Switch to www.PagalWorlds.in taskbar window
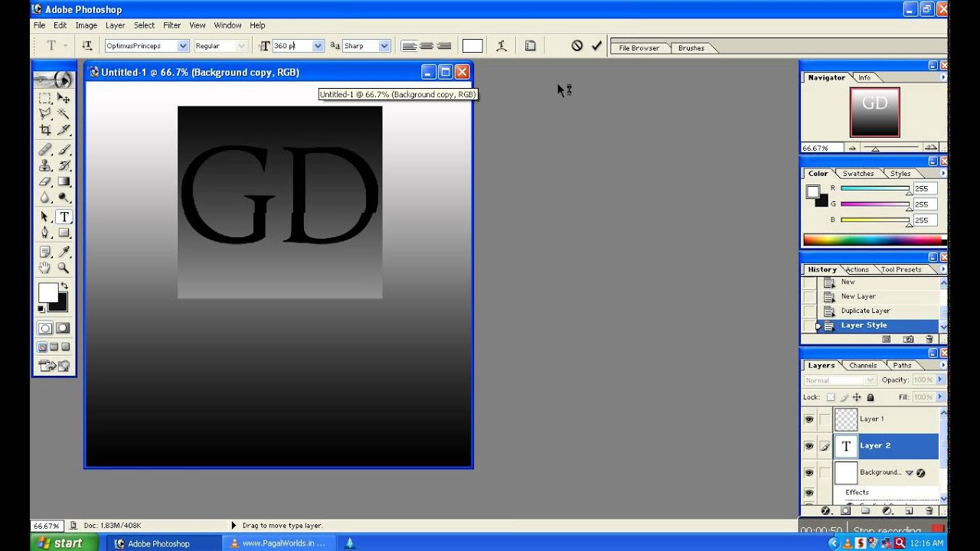980x551 pixels. point(279,543)
